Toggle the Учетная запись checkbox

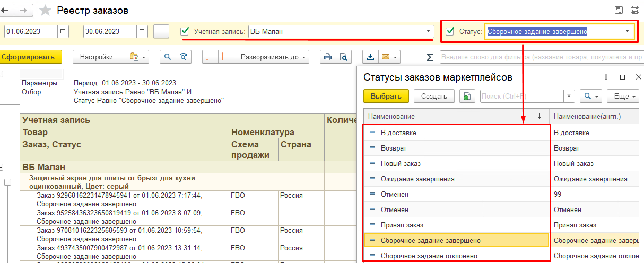tap(185, 31)
